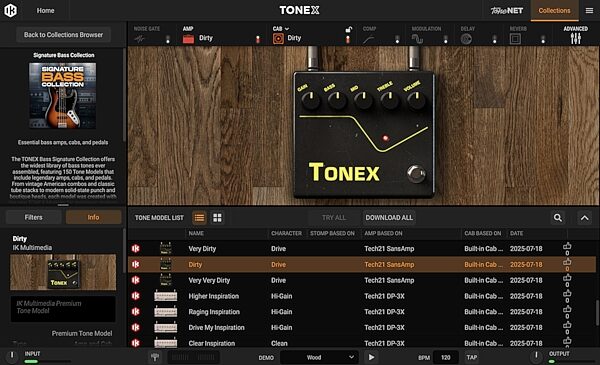Click the Reverb effect icon
Viewport: 600px width, 365px height.
[x=515, y=39]
